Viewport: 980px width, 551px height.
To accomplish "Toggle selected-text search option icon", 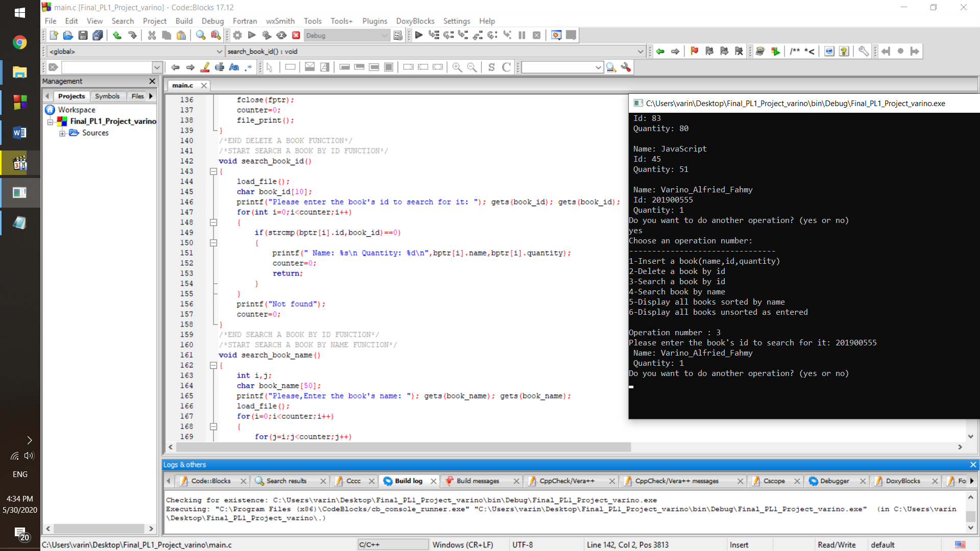I will [219, 67].
